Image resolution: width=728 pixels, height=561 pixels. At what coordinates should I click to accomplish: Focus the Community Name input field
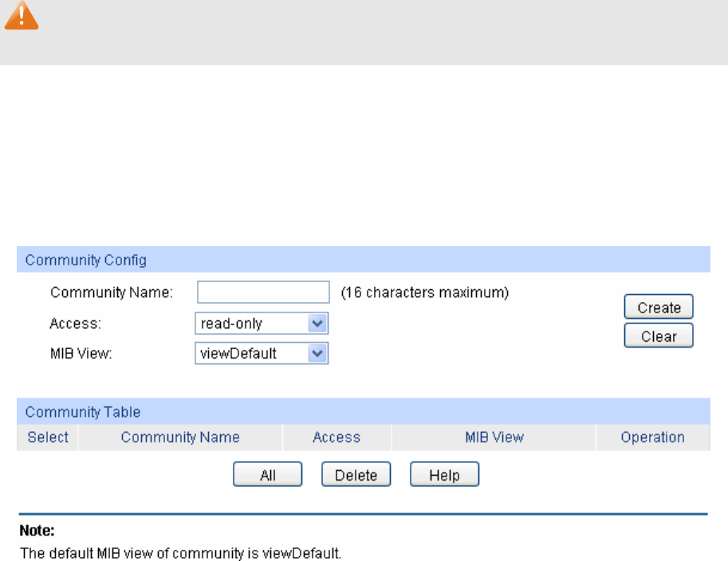tap(263, 292)
